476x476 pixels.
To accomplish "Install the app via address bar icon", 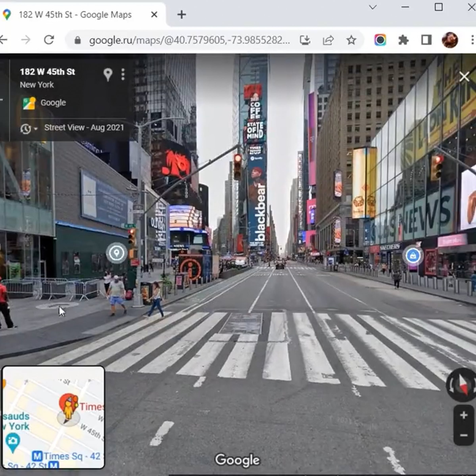I will 305,40.
